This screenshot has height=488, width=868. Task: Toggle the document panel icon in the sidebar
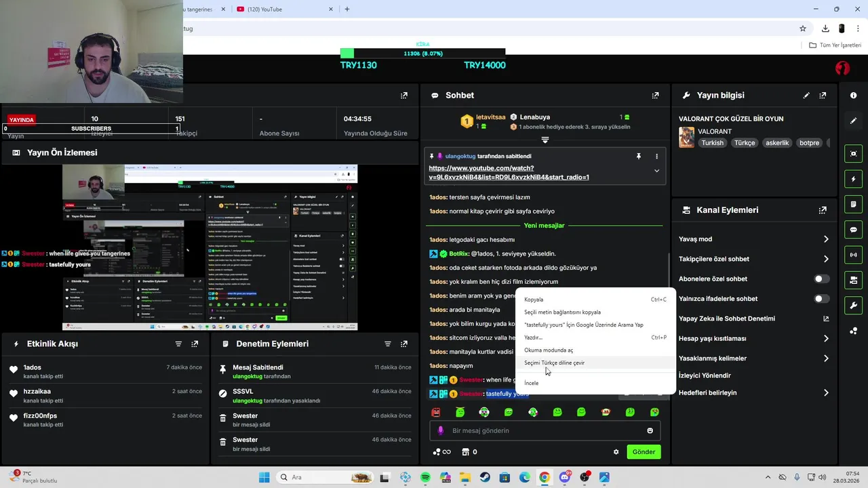[853, 204]
